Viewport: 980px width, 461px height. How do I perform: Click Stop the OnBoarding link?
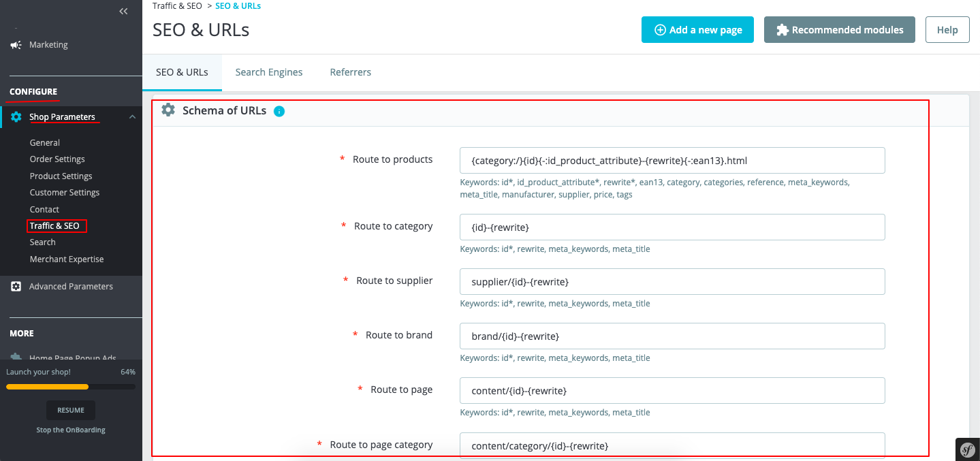click(x=71, y=430)
